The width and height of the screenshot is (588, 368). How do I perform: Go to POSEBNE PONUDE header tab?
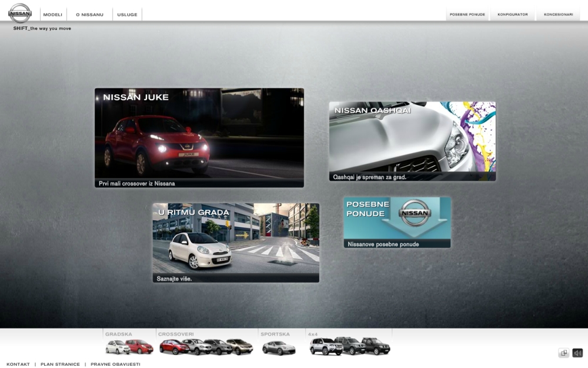tap(467, 14)
